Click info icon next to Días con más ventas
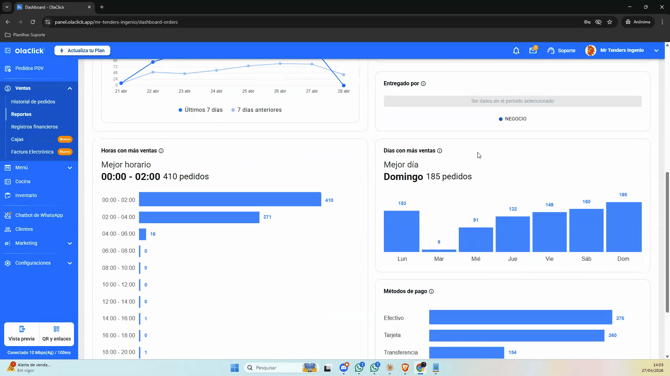Screen dimensions: 670x376 click(440, 151)
